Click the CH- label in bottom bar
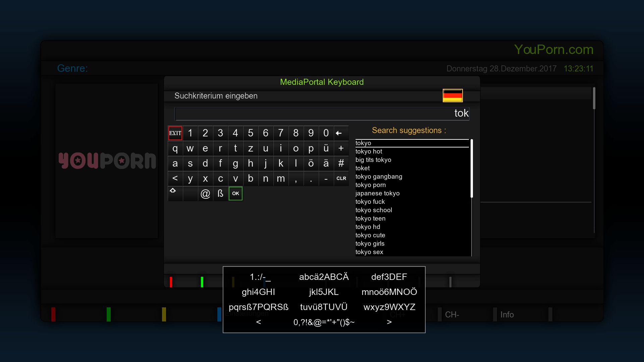644x362 pixels. [x=452, y=315]
